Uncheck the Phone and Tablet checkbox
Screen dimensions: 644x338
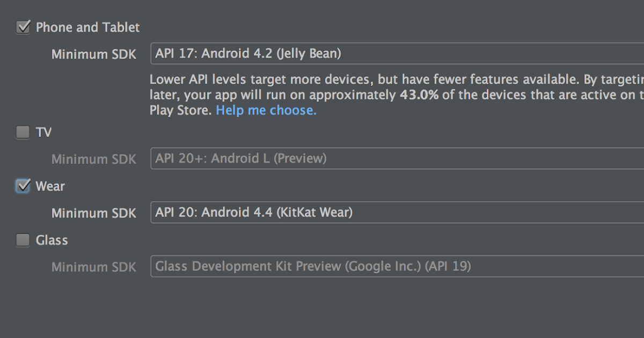click(x=23, y=27)
